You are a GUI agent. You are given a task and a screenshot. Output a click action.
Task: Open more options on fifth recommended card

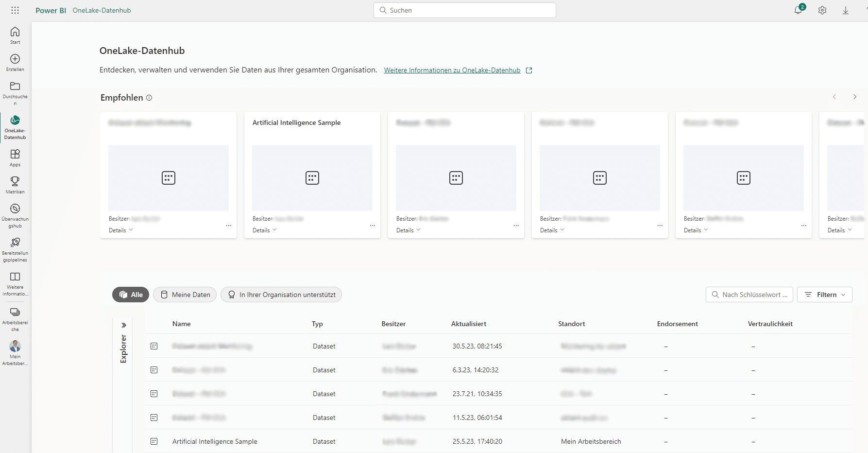804,226
